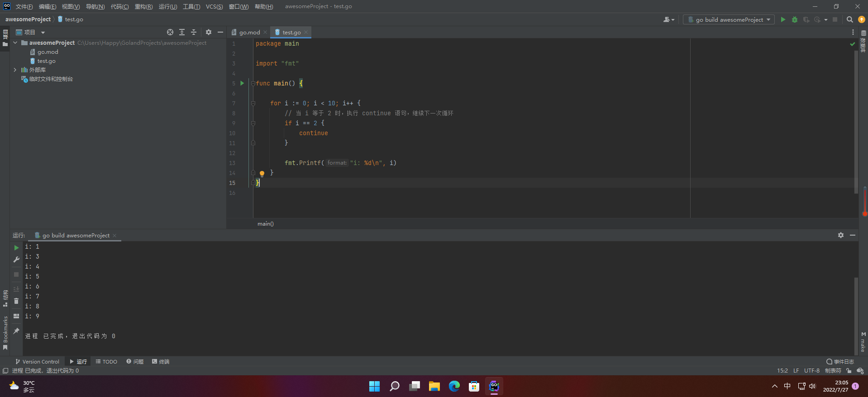Click the green inspection checkmark in the editor

(x=853, y=44)
